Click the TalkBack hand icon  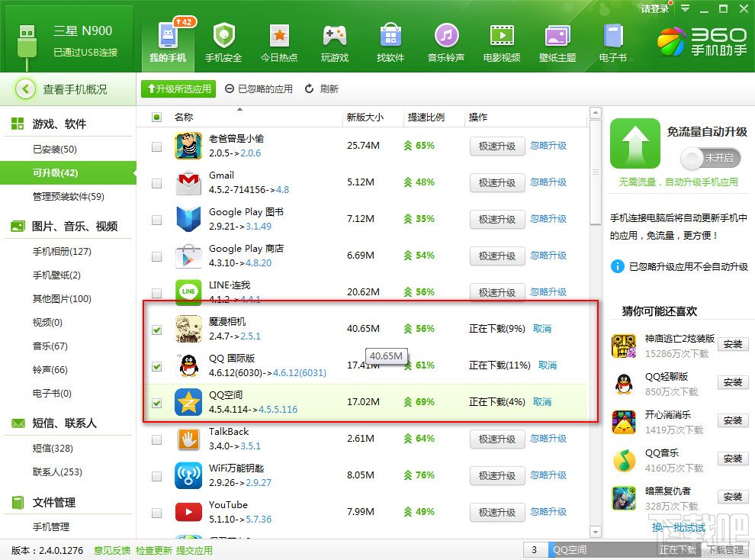[188, 439]
